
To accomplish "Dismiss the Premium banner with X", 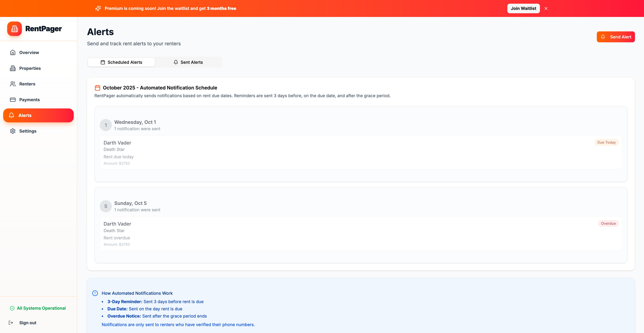I will coord(546,9).
